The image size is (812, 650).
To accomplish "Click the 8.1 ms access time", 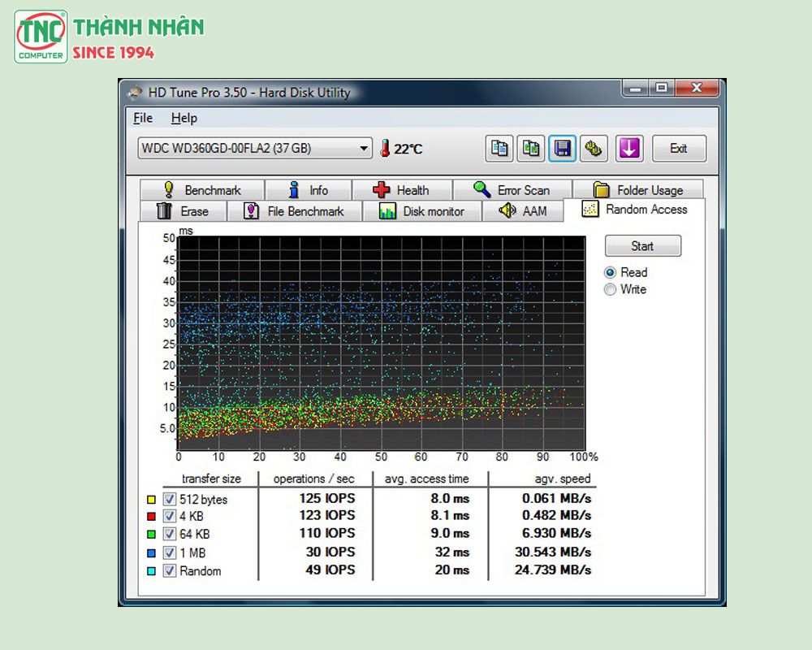I will coord(450,516).
